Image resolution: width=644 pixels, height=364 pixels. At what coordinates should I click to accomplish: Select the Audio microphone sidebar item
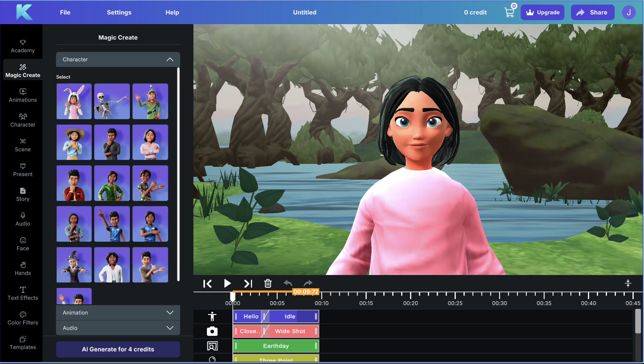(23, 219)
